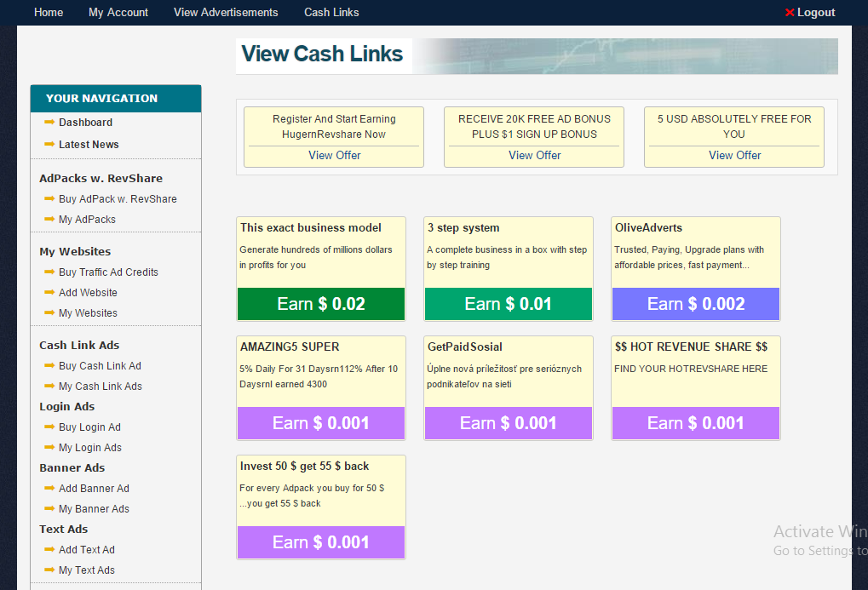Click the arrow icon beside My Text Ads

click(x=49, y=570)
